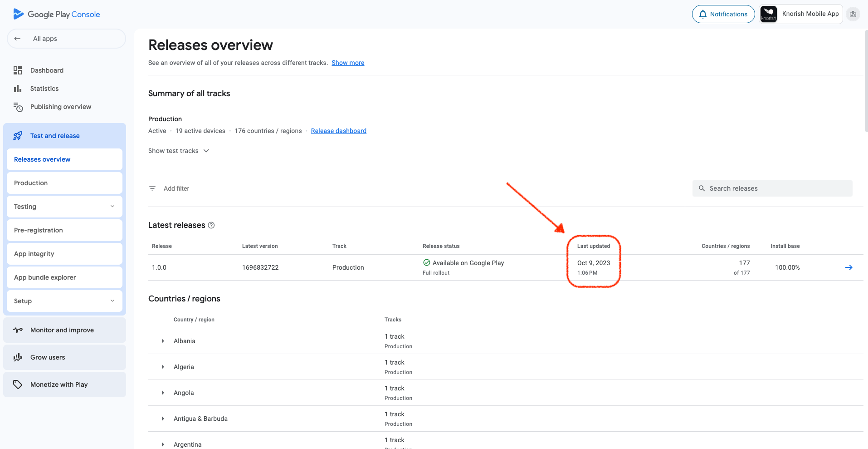Open the Production sidebar item
The height and width of the screenshot is (449, 868).
click(64, 183)
